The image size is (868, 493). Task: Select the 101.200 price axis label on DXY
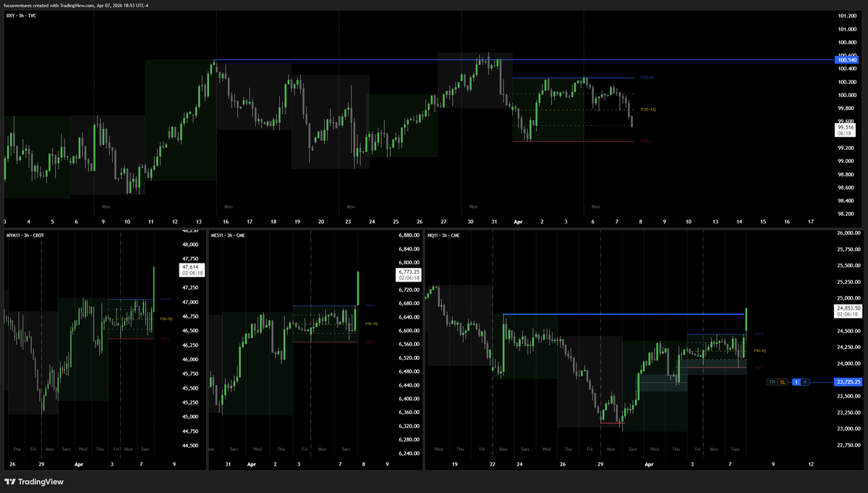pyautogui.click(x=847, y=16)
